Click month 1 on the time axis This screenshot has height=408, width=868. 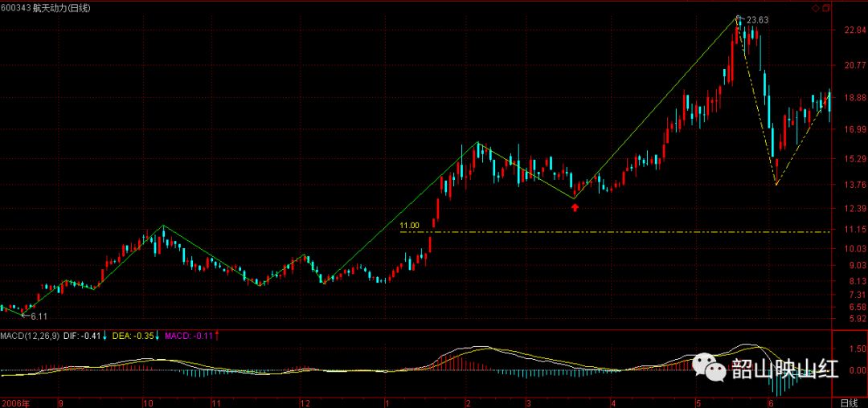tap(388, 403)
